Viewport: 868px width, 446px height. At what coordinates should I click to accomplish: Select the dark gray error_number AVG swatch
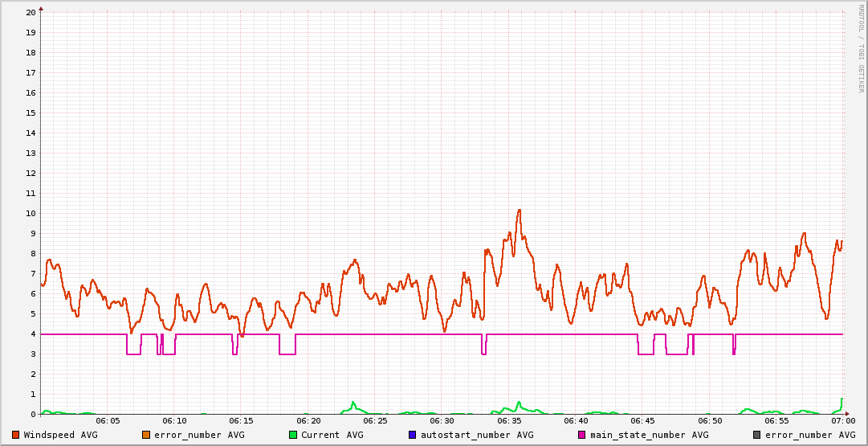tap(757, 435)
